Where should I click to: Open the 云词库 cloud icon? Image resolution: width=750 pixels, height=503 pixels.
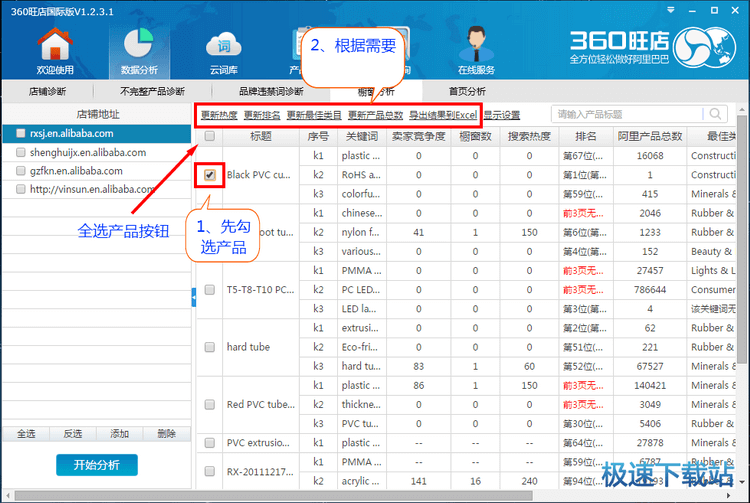[x=223, y=53]
